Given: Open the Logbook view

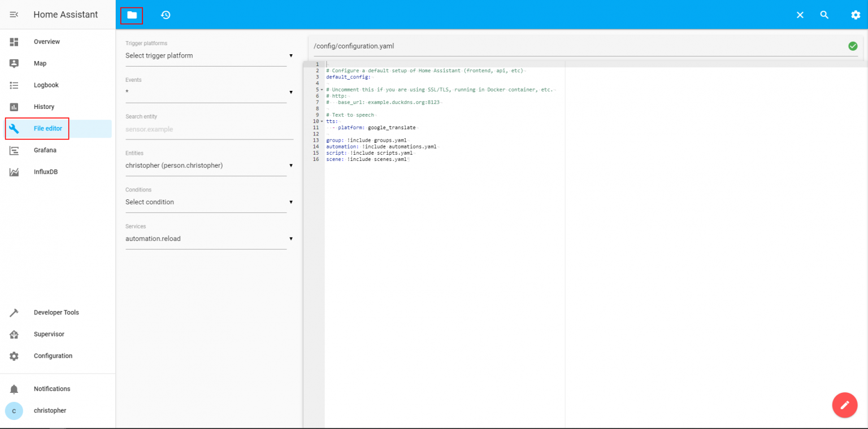Looking at the screenshot, I should pos(46,85).
